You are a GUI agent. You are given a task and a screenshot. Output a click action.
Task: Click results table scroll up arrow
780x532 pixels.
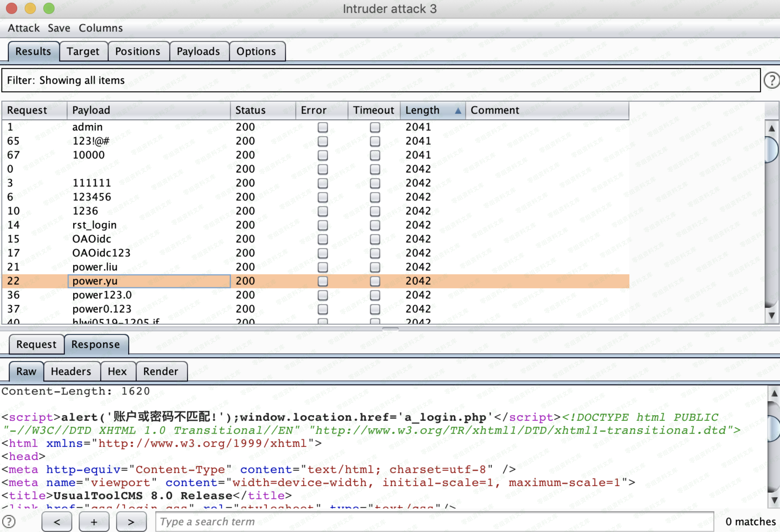click(771, 128)
